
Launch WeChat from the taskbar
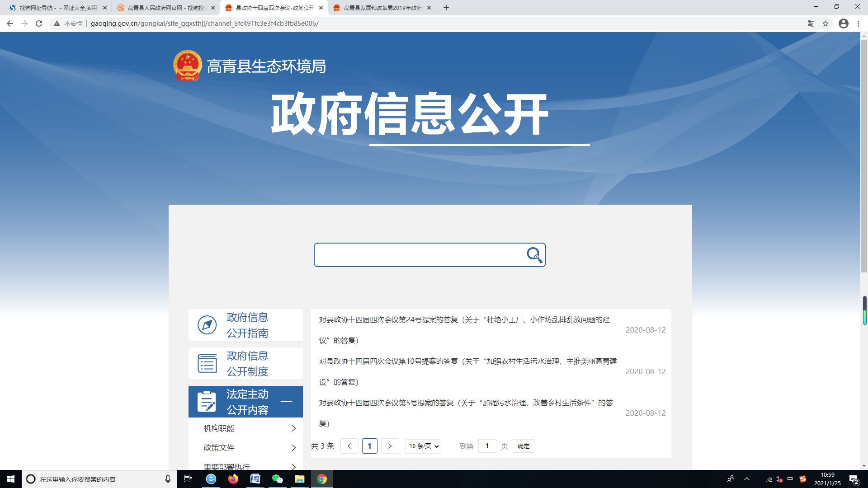[277, 479]
